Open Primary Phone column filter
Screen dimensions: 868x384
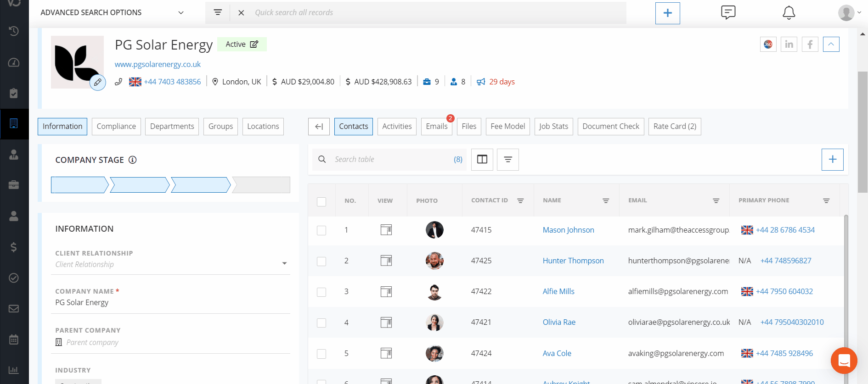click(826, 200)
